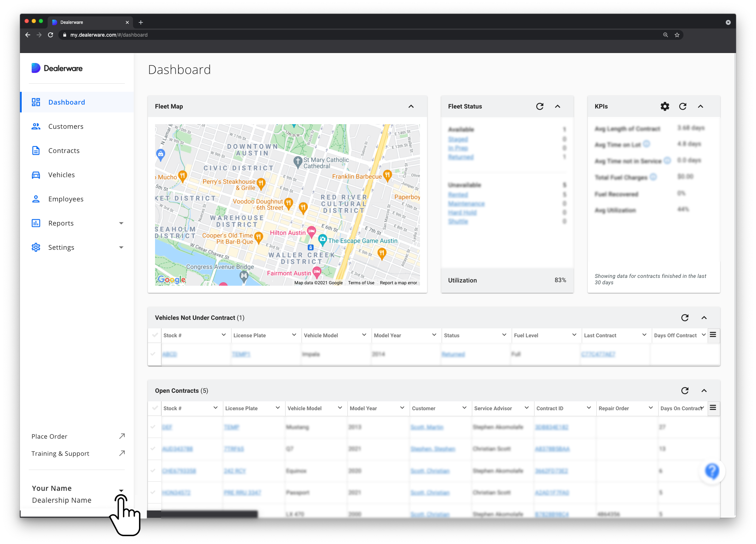The width and height of the screenshot is (756, 544).
Task: Click The Escape Game Austin map pin
Action: click(323, 240)
